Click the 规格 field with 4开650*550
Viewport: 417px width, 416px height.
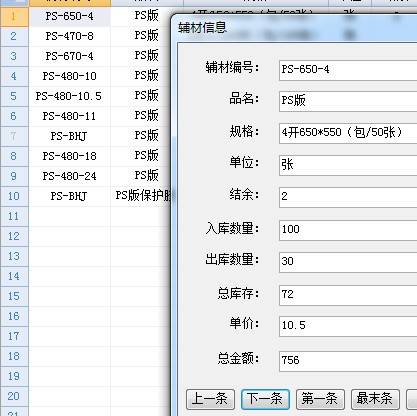pyautogui.click(x=348, y=133)
